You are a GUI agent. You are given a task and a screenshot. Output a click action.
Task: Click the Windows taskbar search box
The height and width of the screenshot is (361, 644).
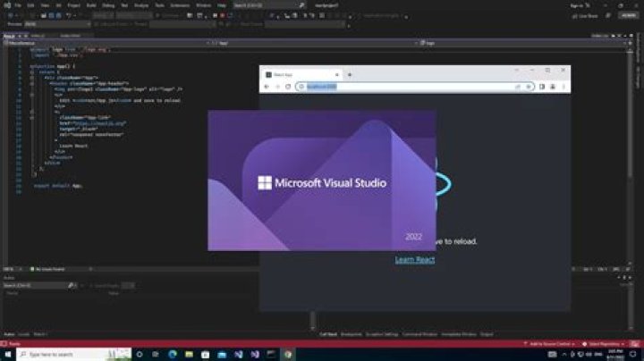72,355
